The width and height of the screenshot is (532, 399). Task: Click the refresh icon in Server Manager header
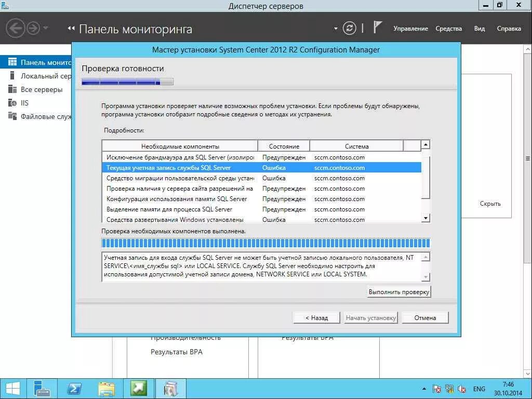click(x=349, y=28)
